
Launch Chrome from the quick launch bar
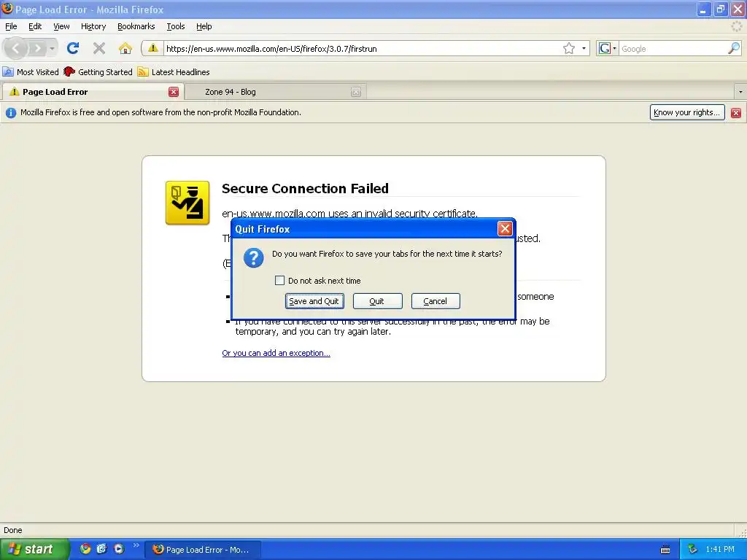point(85,549)
